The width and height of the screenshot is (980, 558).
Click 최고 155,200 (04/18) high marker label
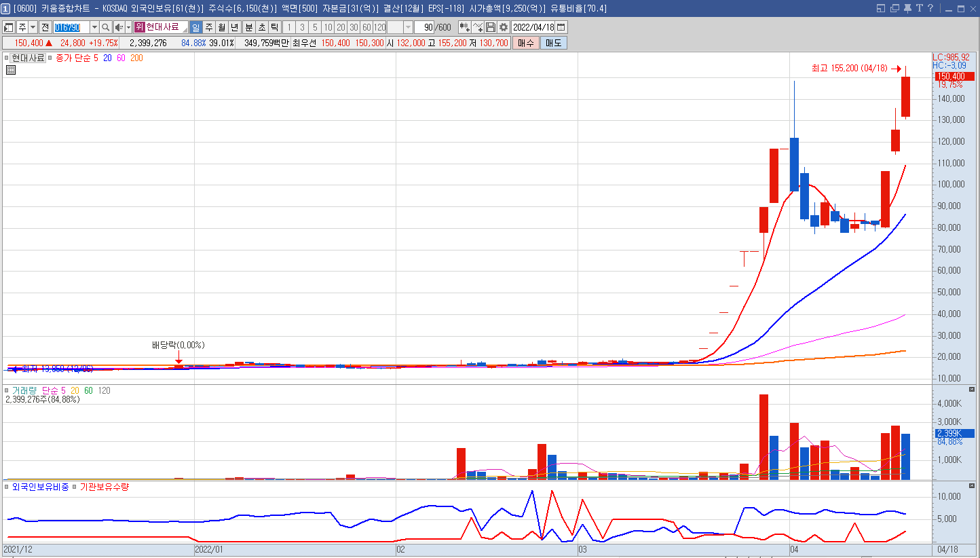click(x=849, y=69)
